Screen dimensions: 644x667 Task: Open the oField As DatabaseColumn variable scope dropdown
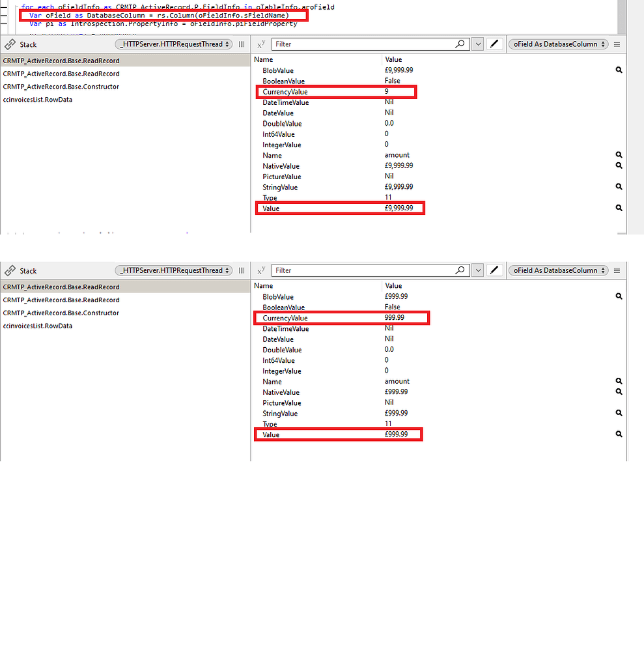[557, 44]
